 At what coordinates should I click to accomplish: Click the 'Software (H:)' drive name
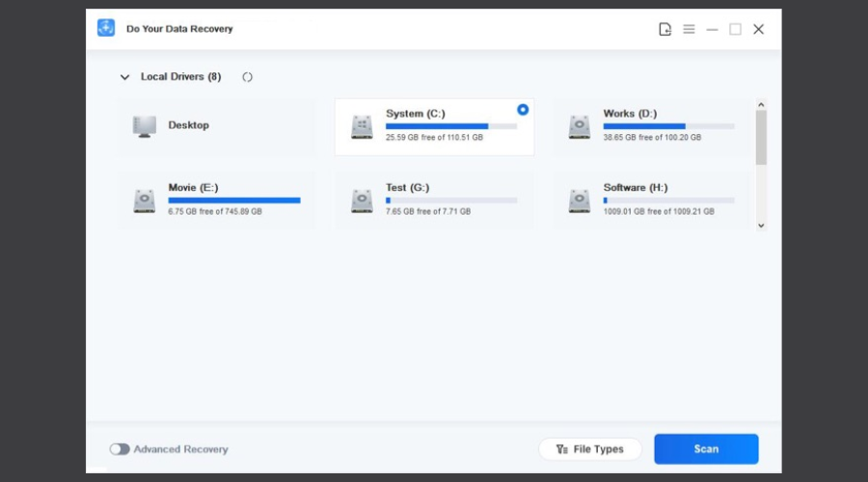pyautogui.click(x=636, y=188)
